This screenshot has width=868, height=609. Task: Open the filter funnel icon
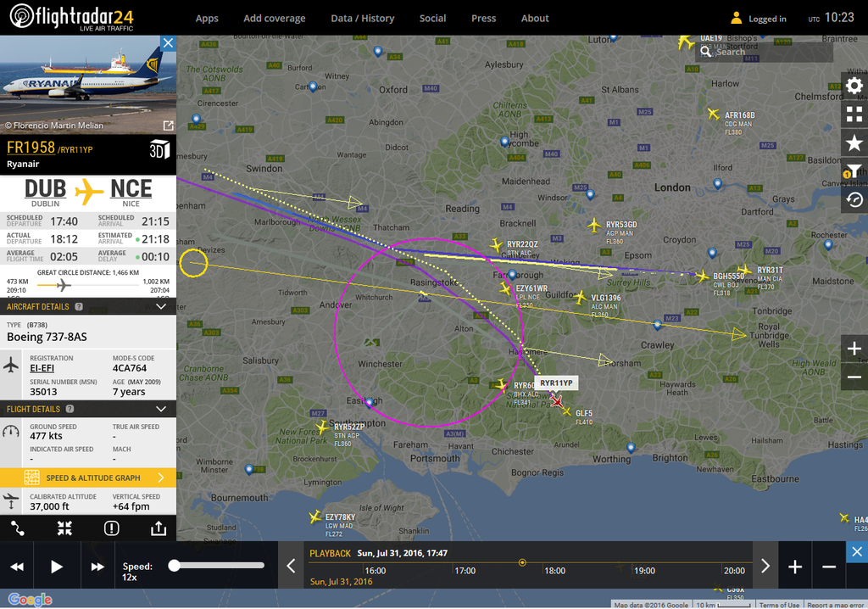(x=854, y=170)
